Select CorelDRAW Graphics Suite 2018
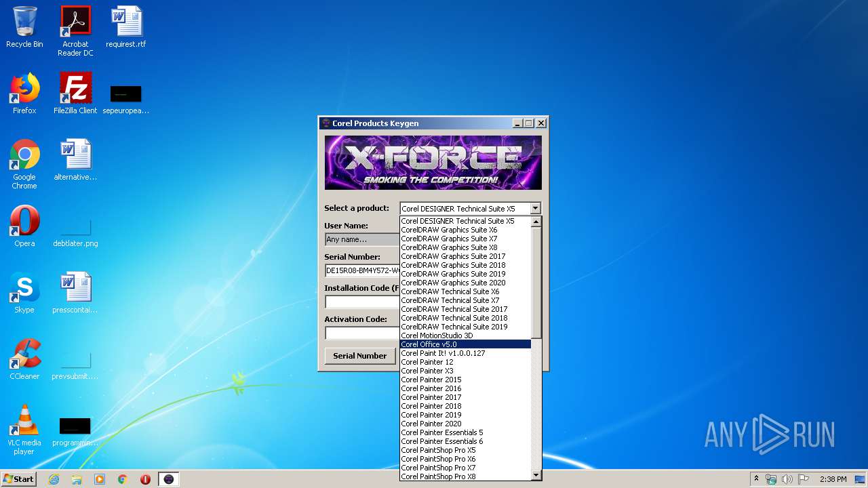Image resolution: width=868 pixels, height=488 pixels. pos(465,265)
